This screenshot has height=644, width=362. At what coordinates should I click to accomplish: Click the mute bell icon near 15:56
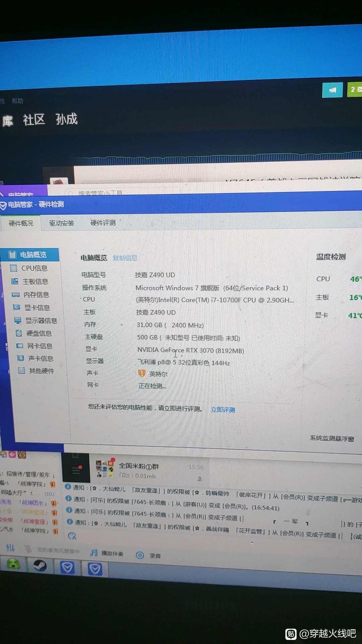199,478
